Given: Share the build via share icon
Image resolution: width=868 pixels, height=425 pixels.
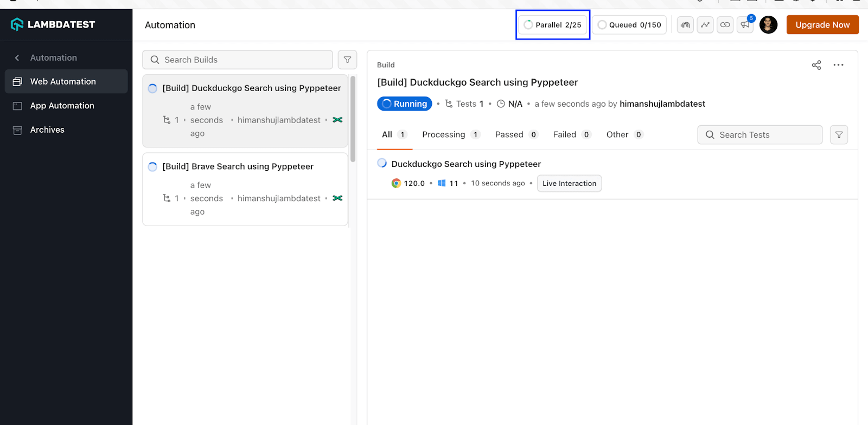Looking at the screenshot, I should pyautogui.click(x=816, y=65).
